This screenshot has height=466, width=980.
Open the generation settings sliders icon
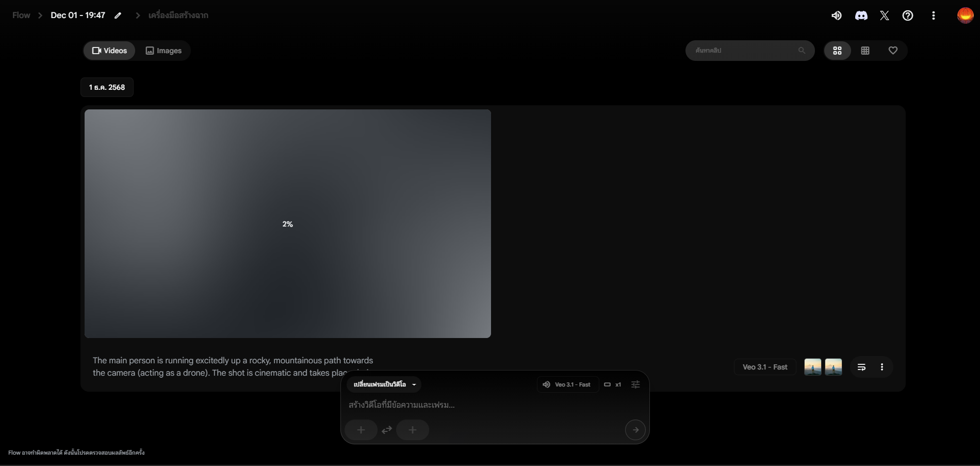[x=635, y=384]
